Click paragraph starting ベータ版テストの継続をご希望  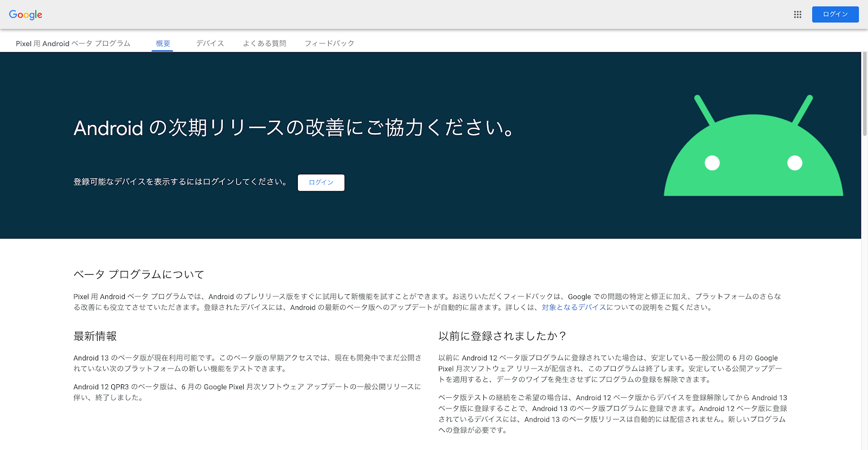pos(612,414)
